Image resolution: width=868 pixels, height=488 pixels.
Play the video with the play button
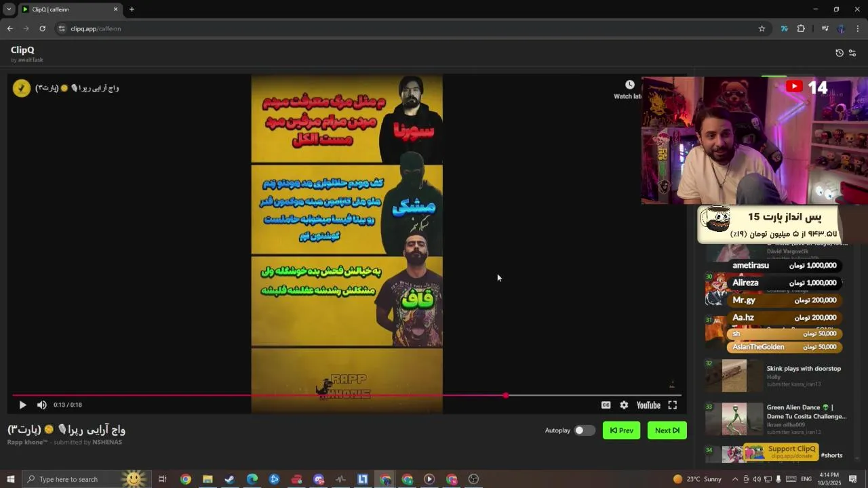[x=22, y=405]
